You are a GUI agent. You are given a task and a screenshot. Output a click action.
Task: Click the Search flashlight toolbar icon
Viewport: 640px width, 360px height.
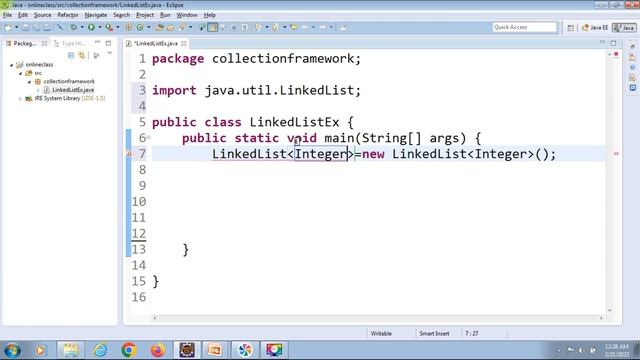point(182,27)
